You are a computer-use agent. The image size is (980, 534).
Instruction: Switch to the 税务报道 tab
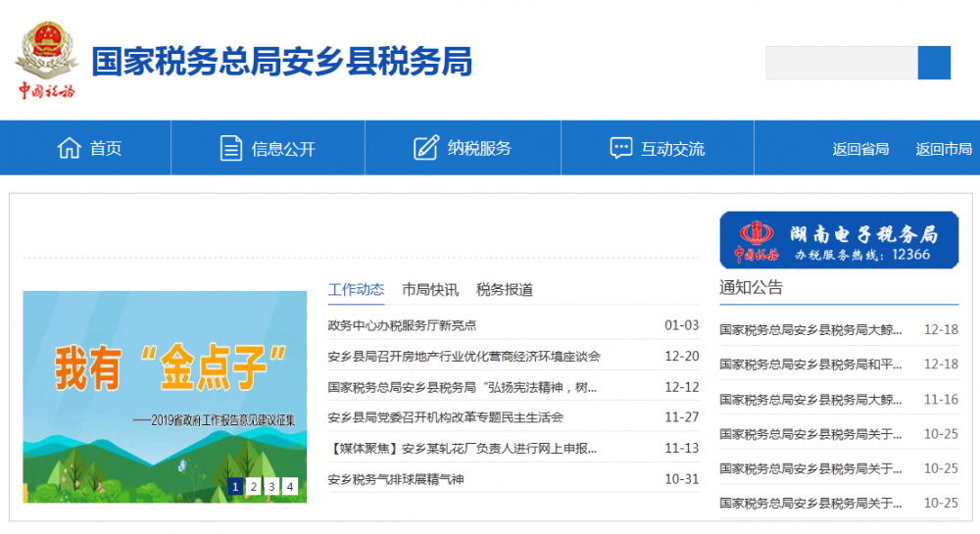505,290
